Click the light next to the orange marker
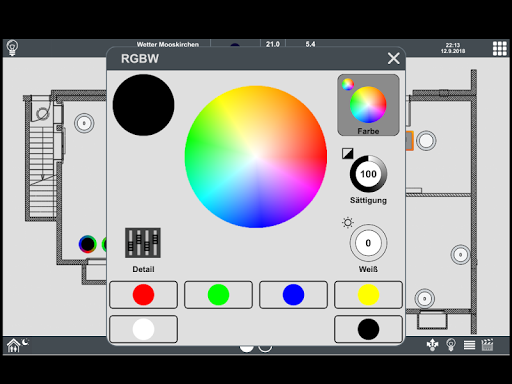Screen dimensions: 512x384 [426, 141]
